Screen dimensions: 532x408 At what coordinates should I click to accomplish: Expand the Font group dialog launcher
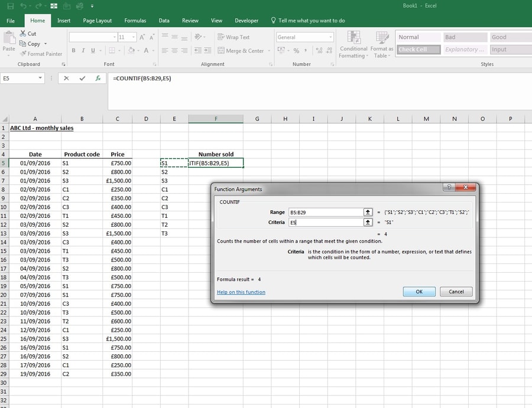[x=155, y=64]
